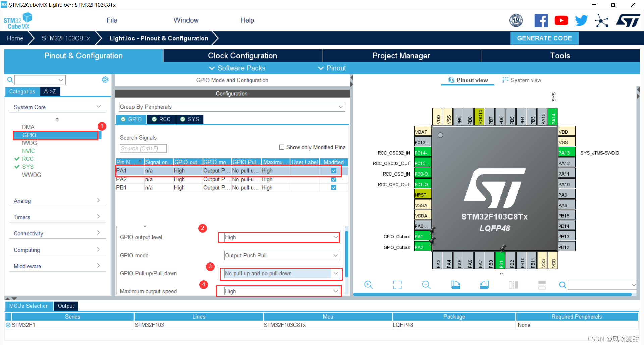
Task: Select the RCC configuration tab
Action: (161, 119)
